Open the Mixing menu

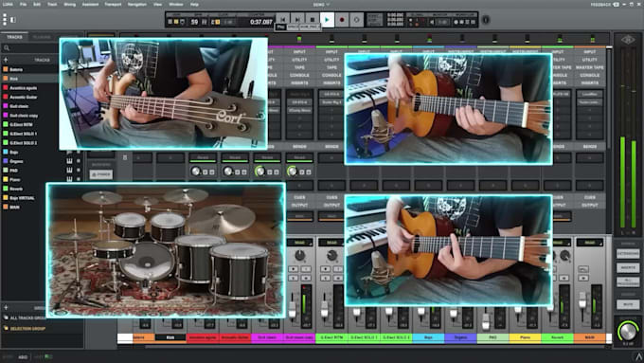pos(70,5)
